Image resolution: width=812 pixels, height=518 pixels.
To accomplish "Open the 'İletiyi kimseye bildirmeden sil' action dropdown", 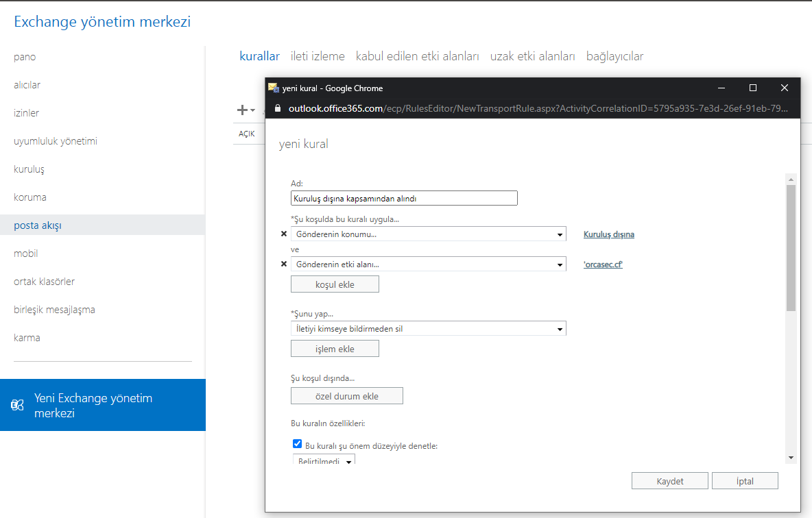I will pyautogui.click(x=428, y=329).
